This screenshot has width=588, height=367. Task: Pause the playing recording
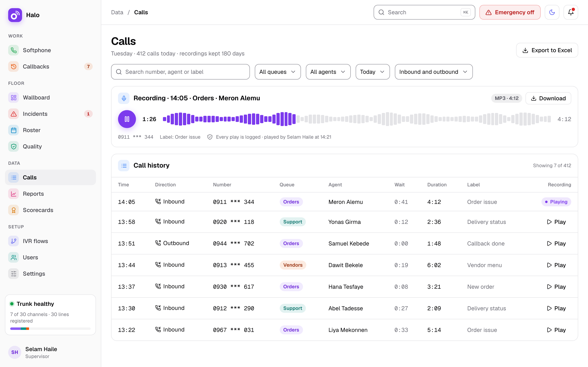(x=127, y=119)
